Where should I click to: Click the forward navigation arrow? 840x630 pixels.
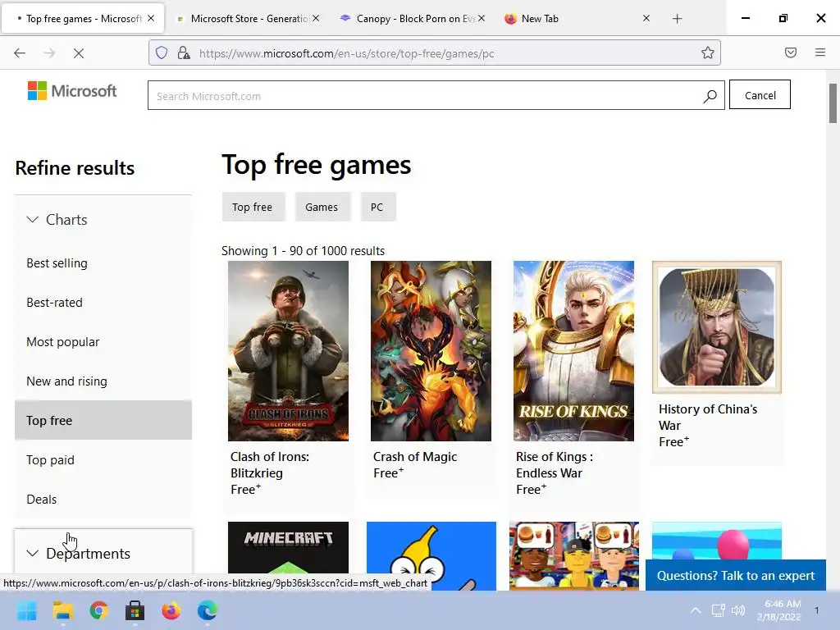pyautogui.click(x=49, y=53)
